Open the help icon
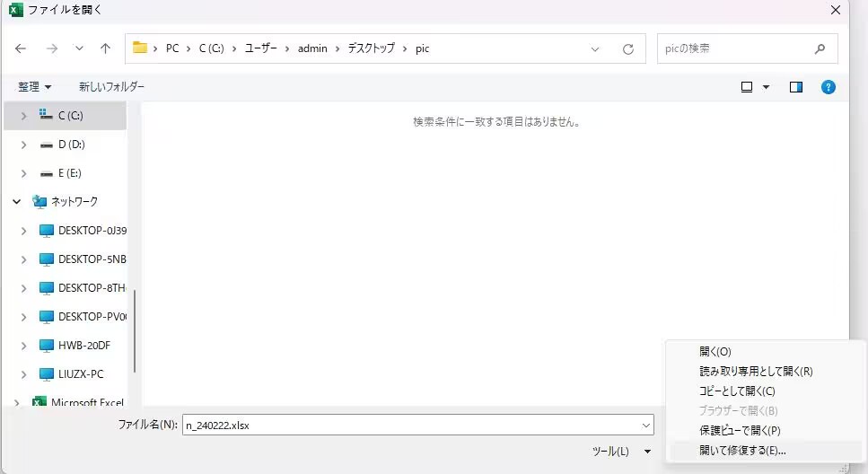Viewport: 868px width, 474px height. 829,87
